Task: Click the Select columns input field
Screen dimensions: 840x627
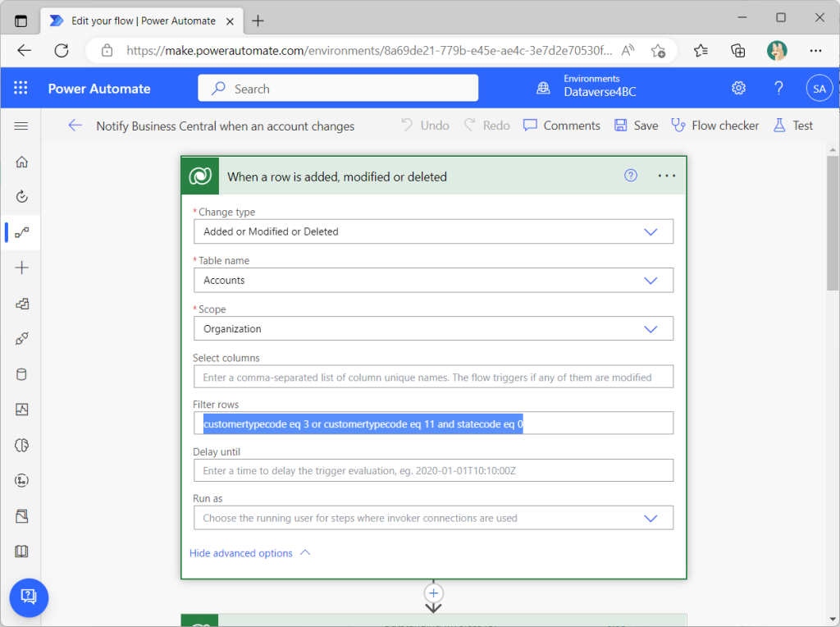Action: [x=433, y=378]
